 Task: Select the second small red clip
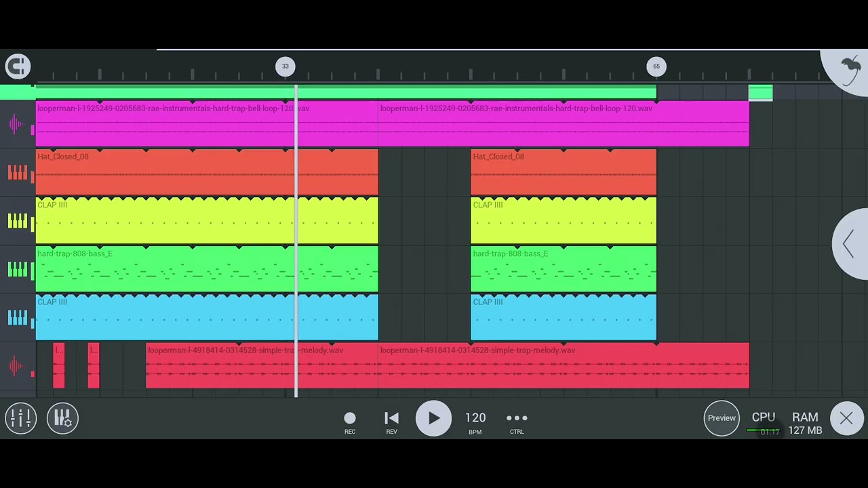pyautogui.click(x=94, y=367)
